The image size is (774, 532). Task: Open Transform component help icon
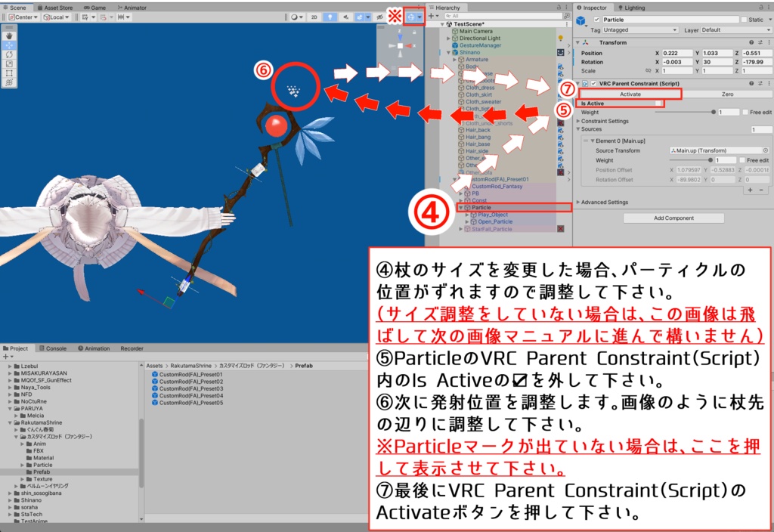(x=751, y=43)
